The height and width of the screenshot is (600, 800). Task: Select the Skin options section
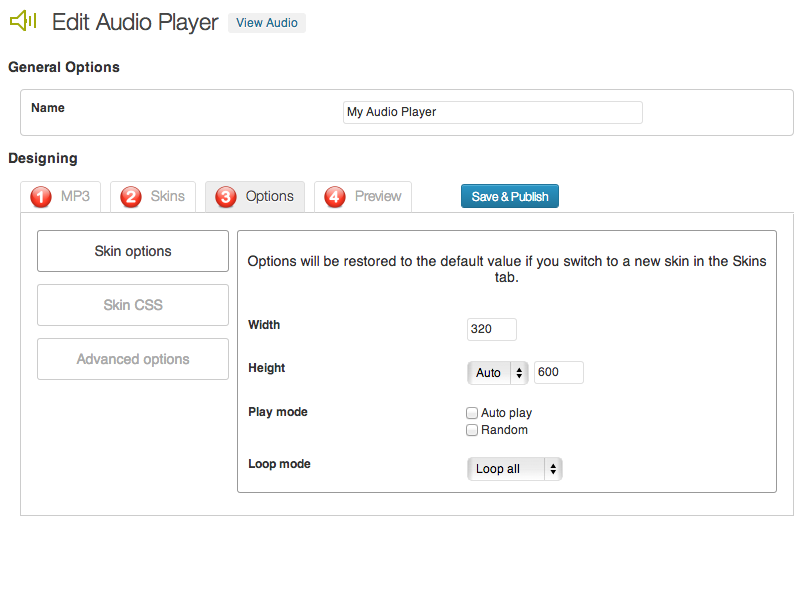133,251
